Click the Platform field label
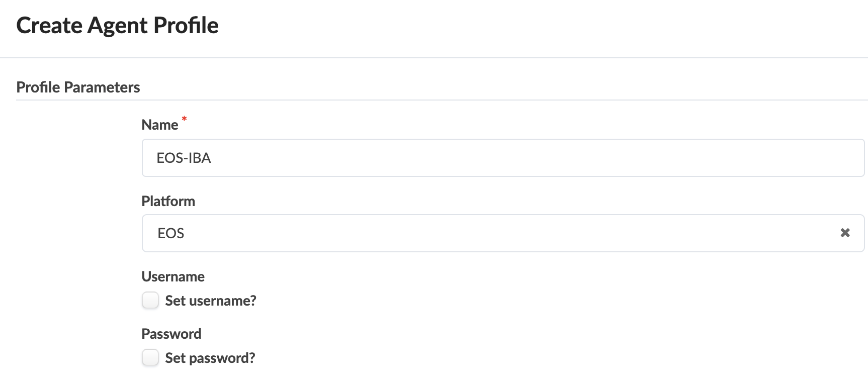Screen dimensions: 868x385 [x=168, y=201]
